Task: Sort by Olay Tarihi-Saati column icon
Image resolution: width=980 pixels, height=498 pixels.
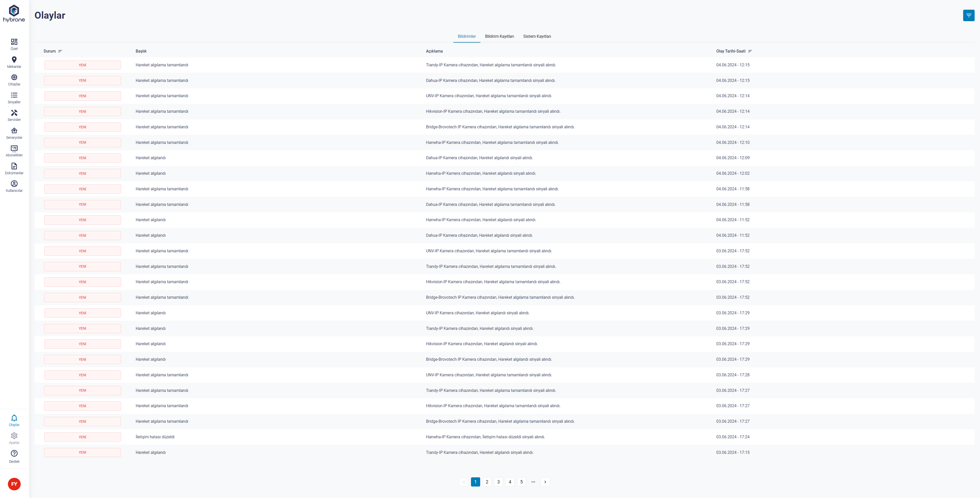Action: (750, 51)
